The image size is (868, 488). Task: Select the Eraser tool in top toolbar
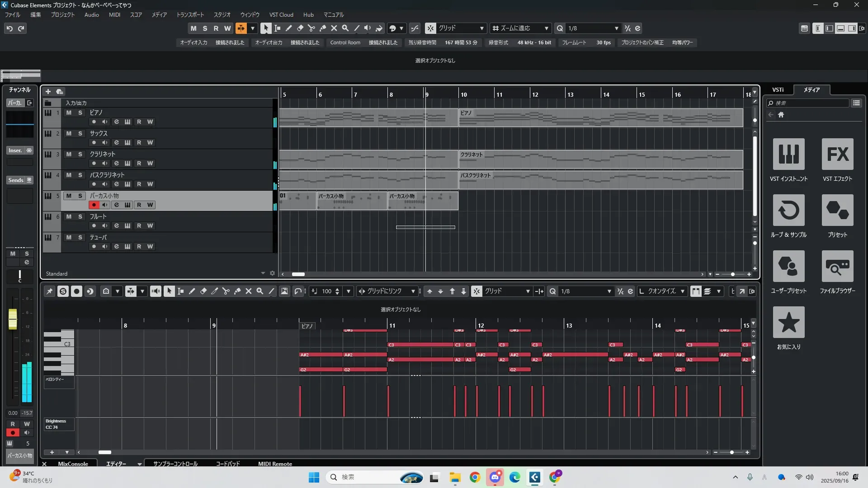click(x=300, y=28)
